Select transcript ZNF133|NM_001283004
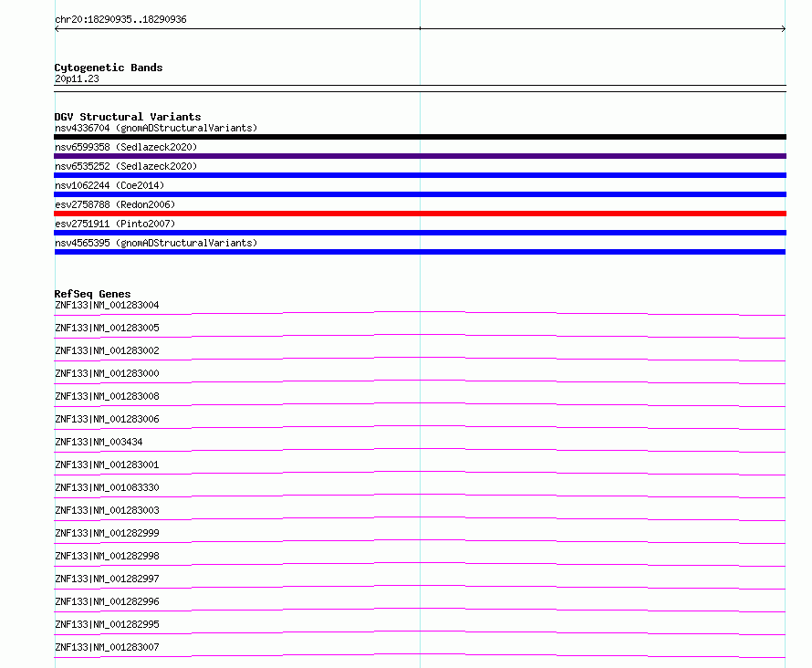Screen dimensions: 812x668 [107, 305]
